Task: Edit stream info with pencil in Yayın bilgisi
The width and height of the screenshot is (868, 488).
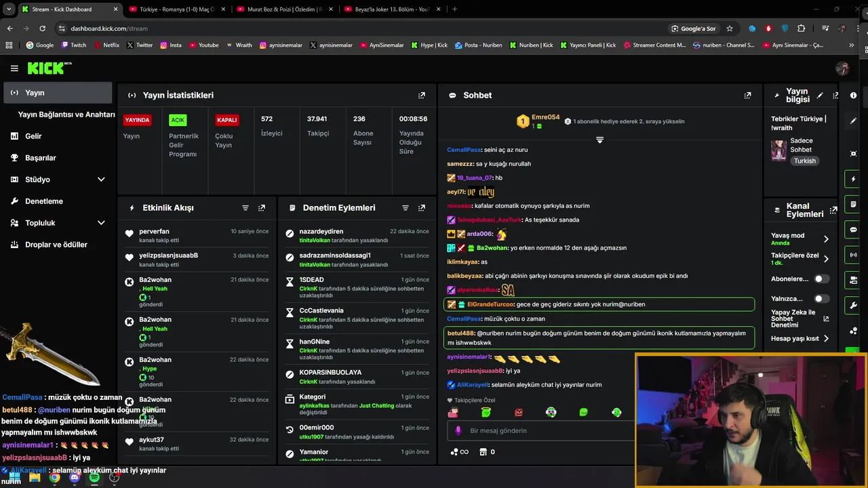Action: [820, 96]
